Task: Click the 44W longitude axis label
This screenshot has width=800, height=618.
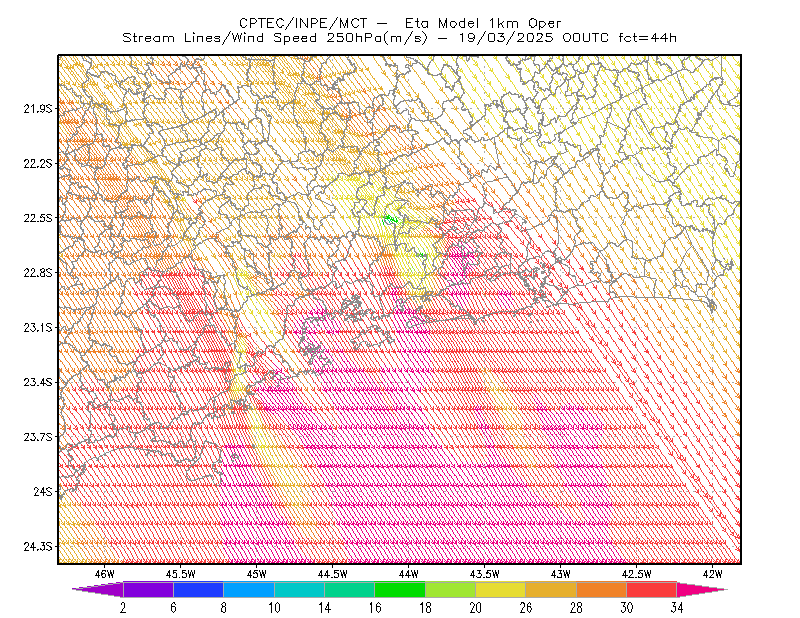Action: point(409,574)
